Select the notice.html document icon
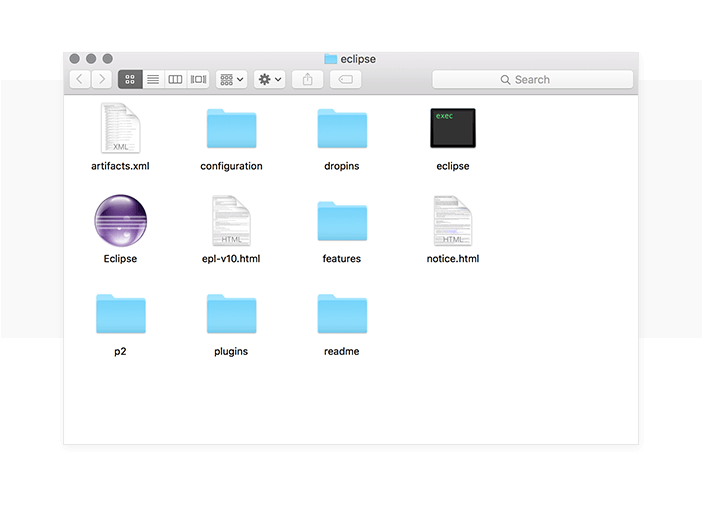This screenshot has height=506, width=702. (453, 221)
